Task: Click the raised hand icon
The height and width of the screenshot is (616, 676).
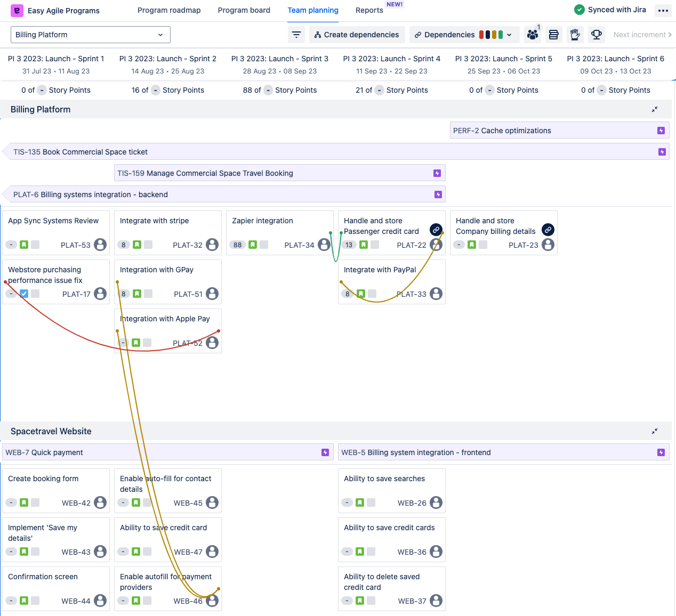Action: pyautogui.click(x=575, y=35)
